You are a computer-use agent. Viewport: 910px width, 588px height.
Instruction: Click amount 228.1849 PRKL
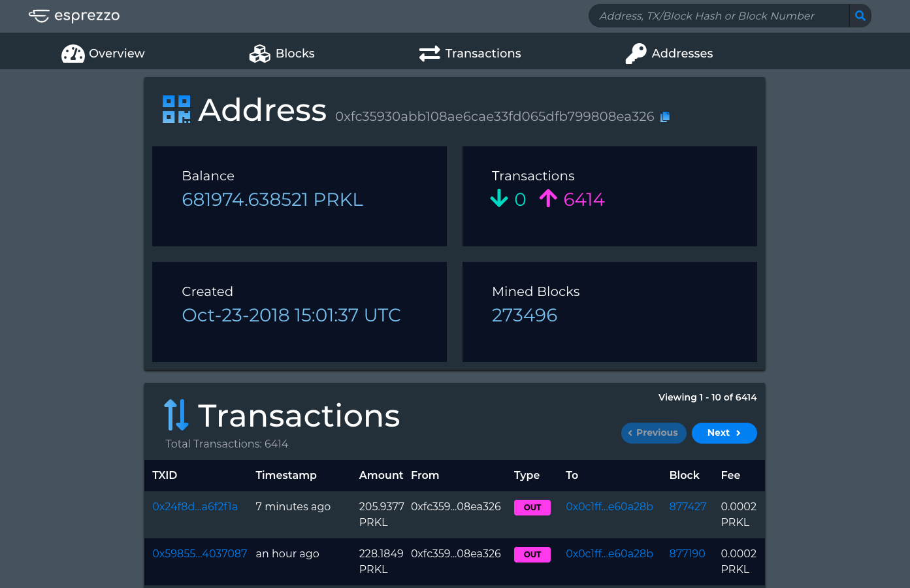(x=382, y=561)
